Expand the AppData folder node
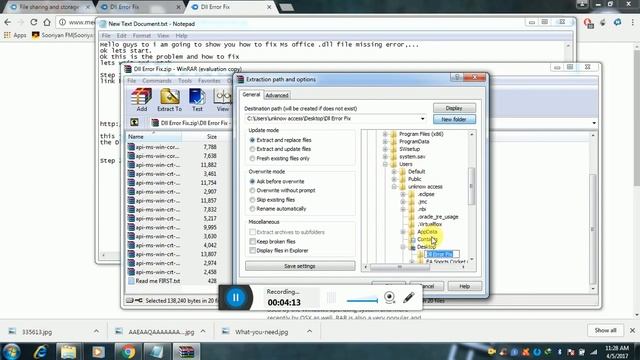Screen dimensions: 640x360 point(403,232)
